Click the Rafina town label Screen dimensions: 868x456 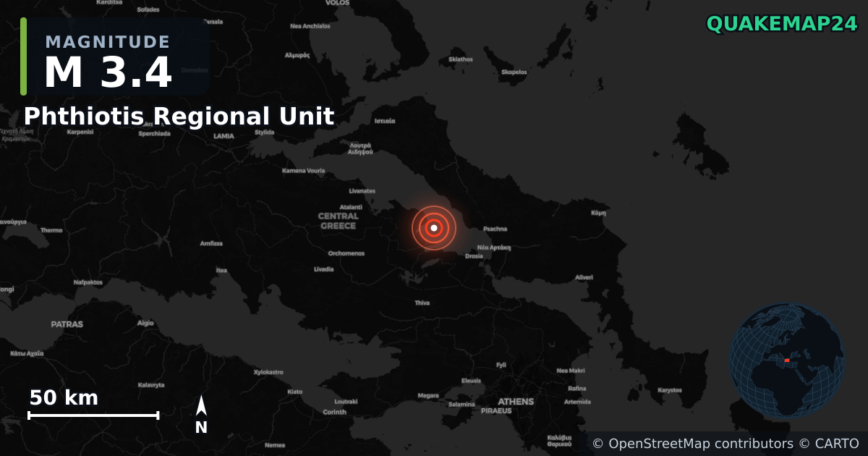(x=577, y=389)
